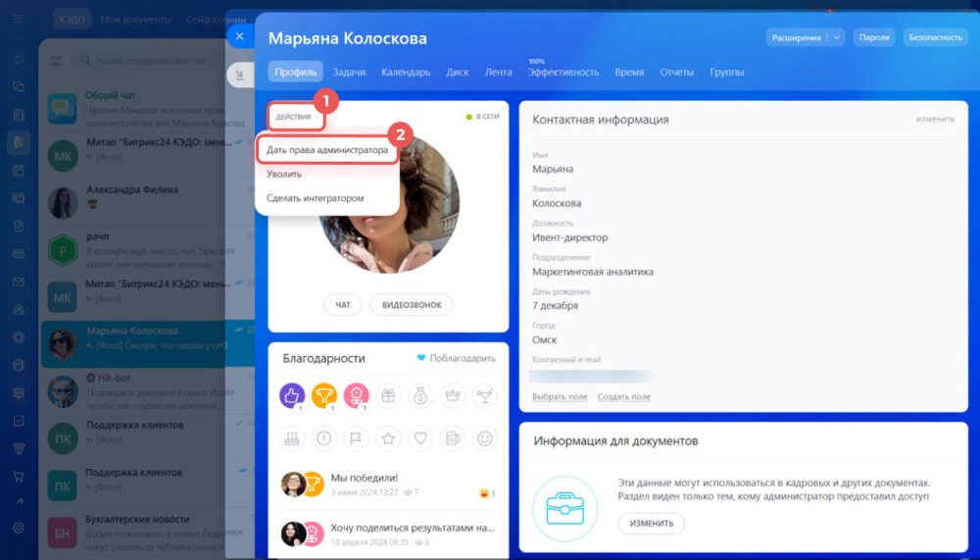Choose Сделать интегратором in the actions menu
Viewport: 980px width, 560px height.
click(315, 198)
